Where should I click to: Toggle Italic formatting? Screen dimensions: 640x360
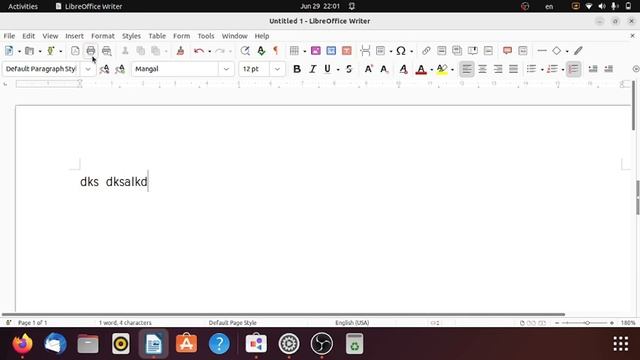(312, 69)
